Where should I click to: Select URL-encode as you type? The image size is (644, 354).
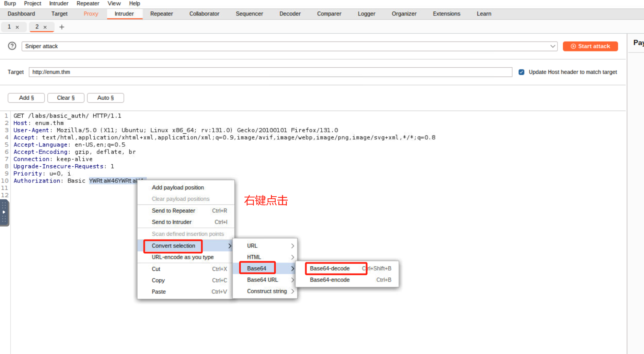click(x=186, y=257)
